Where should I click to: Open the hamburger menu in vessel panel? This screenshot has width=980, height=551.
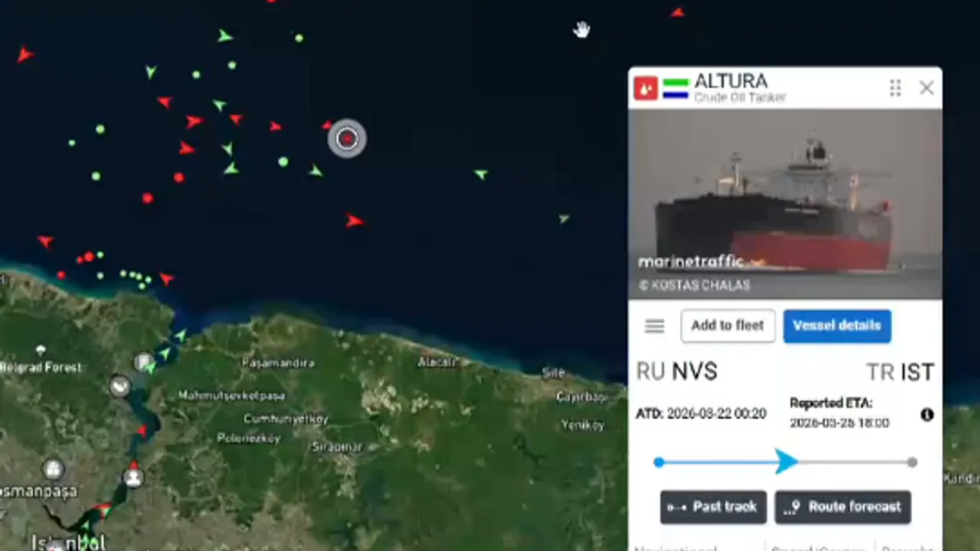(655, 327)
